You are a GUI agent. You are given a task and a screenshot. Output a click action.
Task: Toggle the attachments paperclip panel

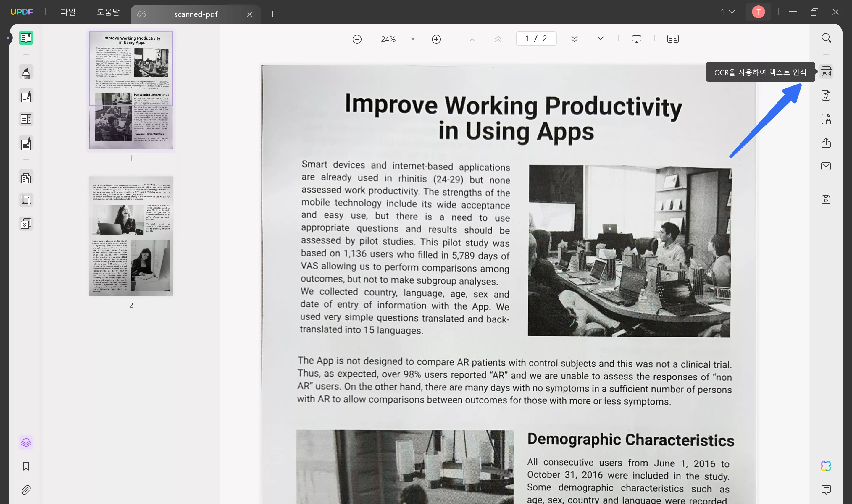pos(26,490)
